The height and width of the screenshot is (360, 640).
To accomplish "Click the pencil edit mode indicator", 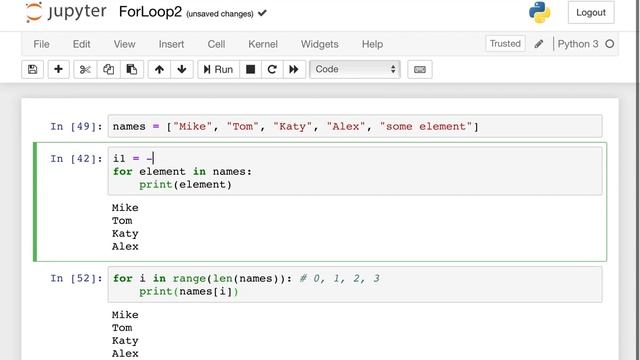I will (x=539, y=44).
